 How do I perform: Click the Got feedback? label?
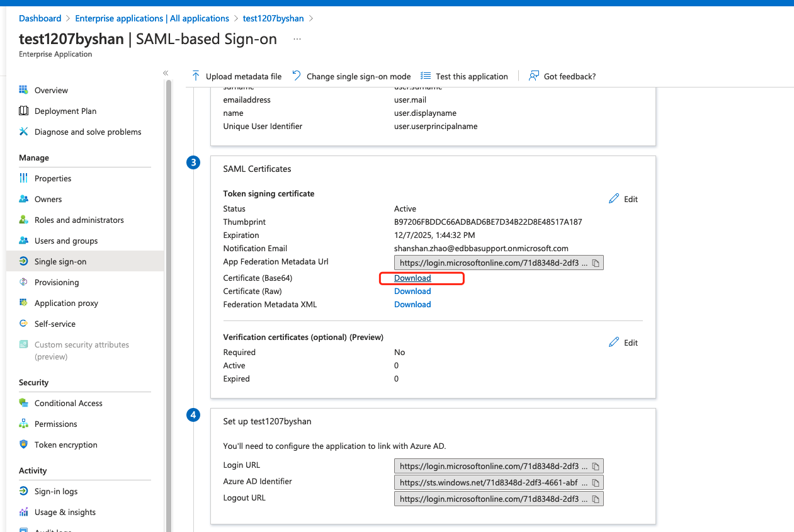(x=570, y=76)
